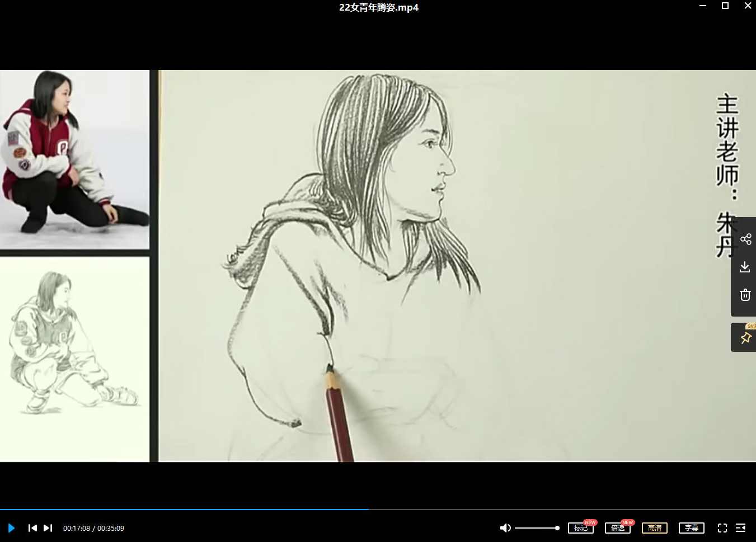Enter fullscreen mode
Image resolution: width=756 pixels, height=542 pixels.
(722, 528)
